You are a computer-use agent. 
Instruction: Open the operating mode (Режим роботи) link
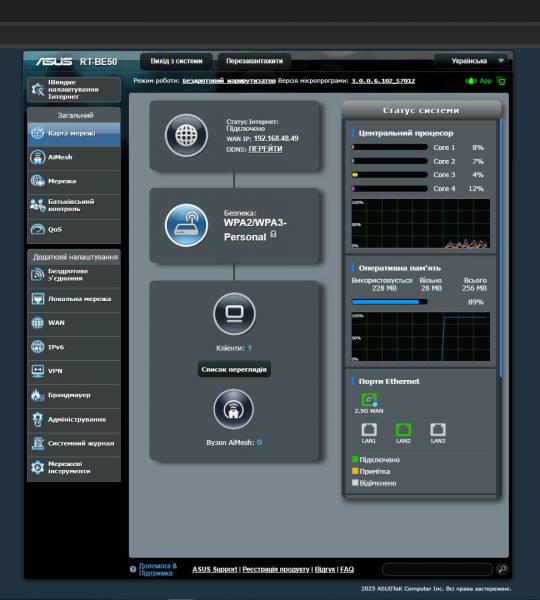pyautogui.click(x=229, y=81)
